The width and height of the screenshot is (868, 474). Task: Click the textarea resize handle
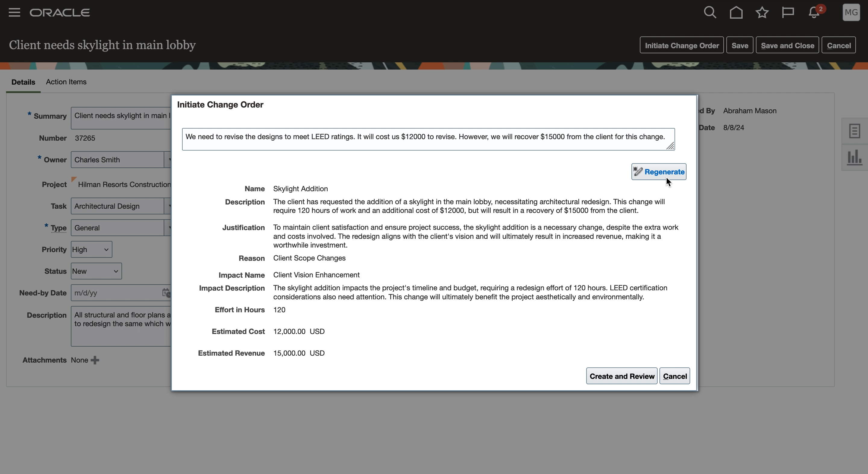coord(671,146)
